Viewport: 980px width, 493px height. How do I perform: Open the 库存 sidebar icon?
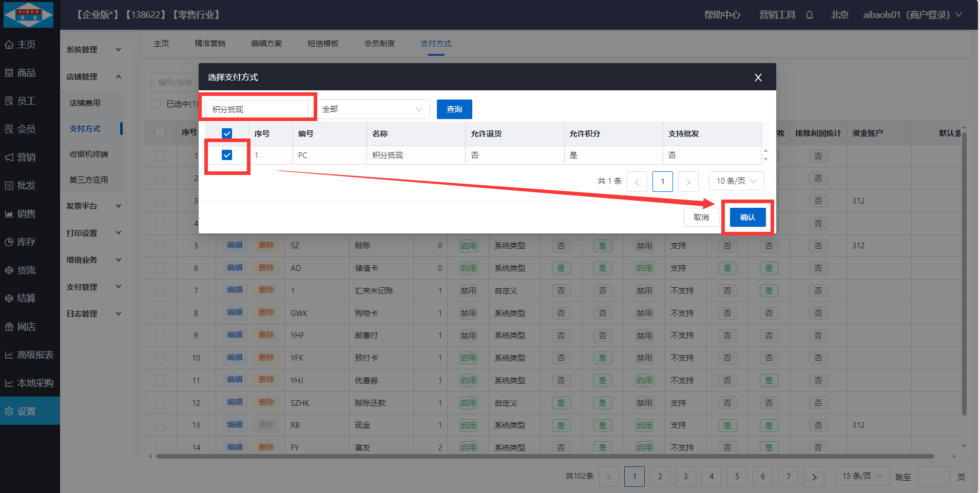9,242
